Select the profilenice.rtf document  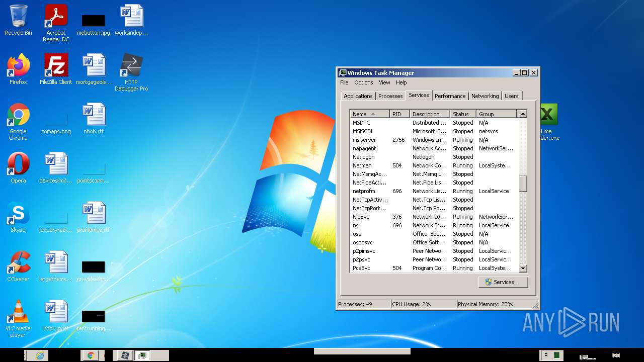pos(94,217)
